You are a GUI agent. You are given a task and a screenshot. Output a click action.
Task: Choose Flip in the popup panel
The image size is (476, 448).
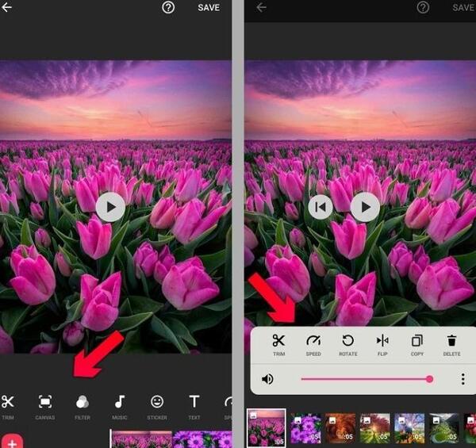(x=382, y=345)
